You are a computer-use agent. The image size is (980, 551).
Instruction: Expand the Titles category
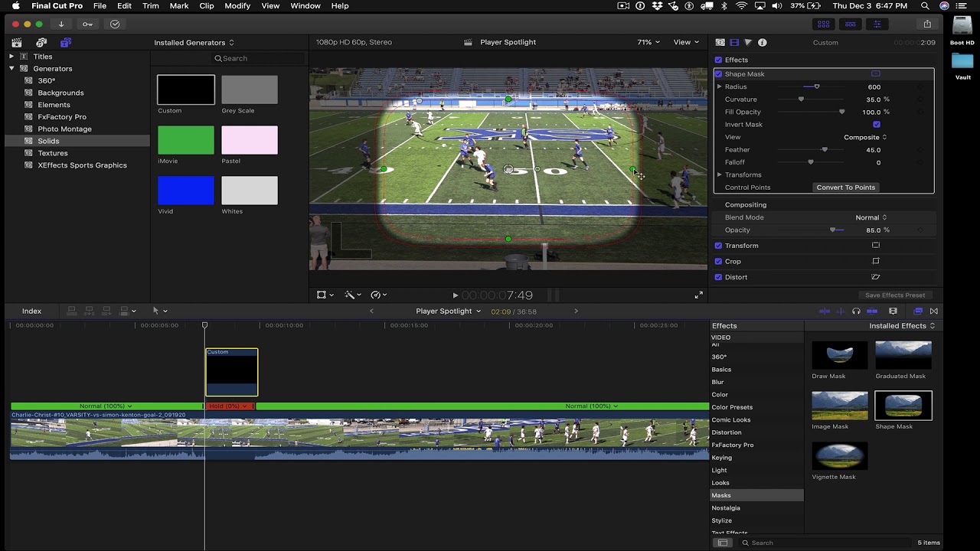[x=11, y=57]
